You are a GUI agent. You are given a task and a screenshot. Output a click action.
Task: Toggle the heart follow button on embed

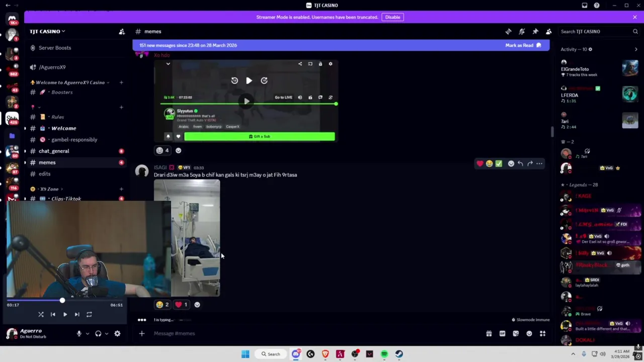tap(178, 136)
